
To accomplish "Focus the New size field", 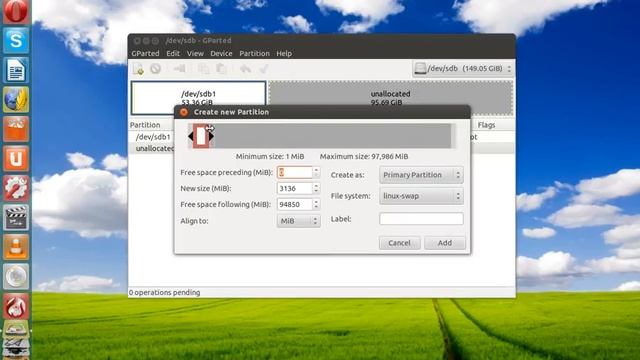I will (295, 188).
